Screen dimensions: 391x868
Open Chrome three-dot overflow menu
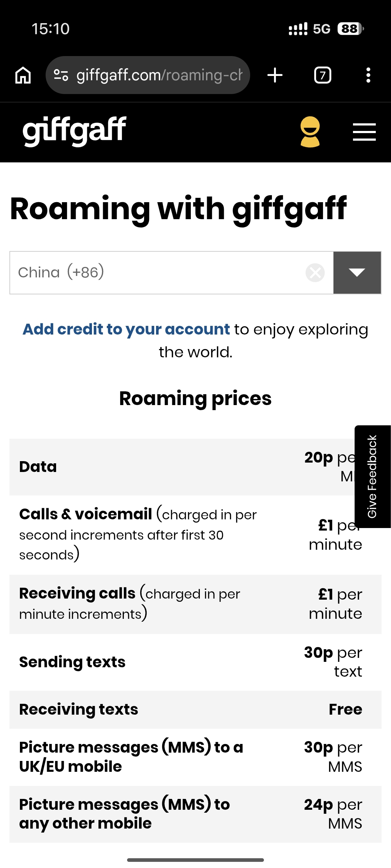[x=368, y=75]
